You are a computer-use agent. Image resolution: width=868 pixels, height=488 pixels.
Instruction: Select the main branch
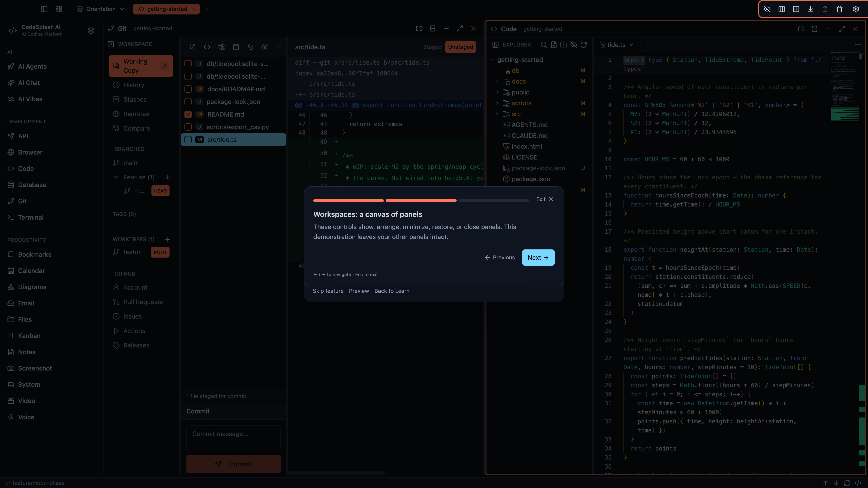pyautogui.click(x=130, y=163)
